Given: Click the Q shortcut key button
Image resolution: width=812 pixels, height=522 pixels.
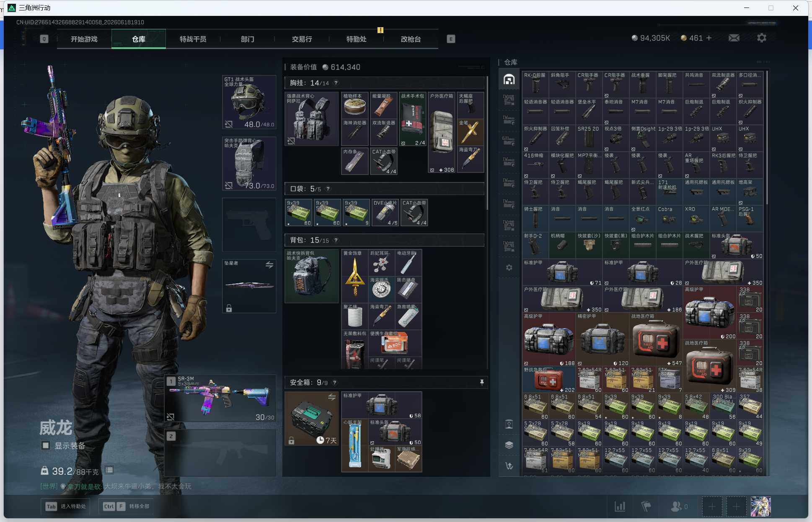Looking at the screenshot, I should (x=44, y=39).
